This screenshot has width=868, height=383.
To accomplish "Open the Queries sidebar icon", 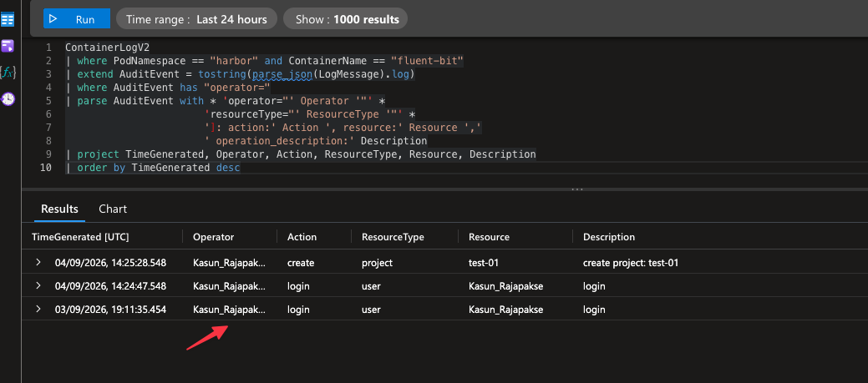I will 8,46.
